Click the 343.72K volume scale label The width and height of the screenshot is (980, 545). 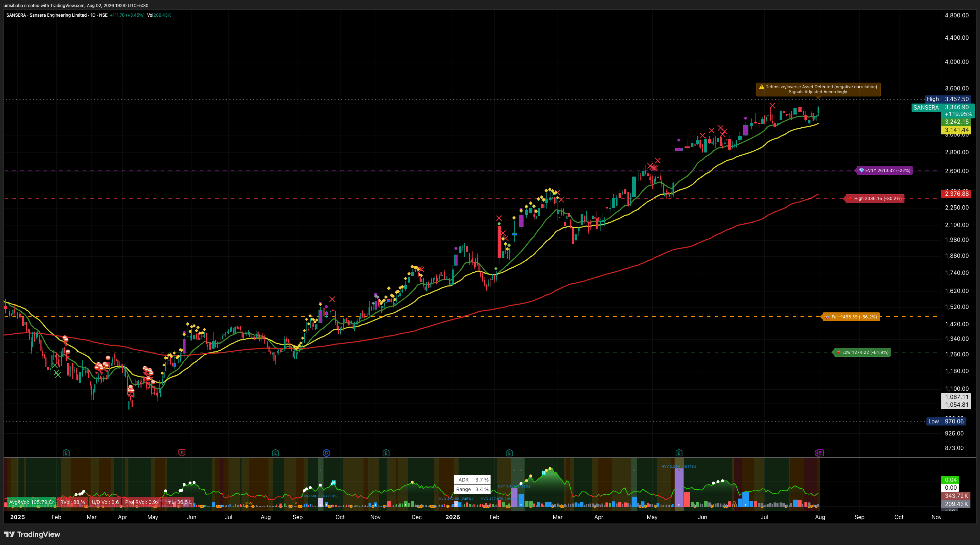tap(956, 496)
